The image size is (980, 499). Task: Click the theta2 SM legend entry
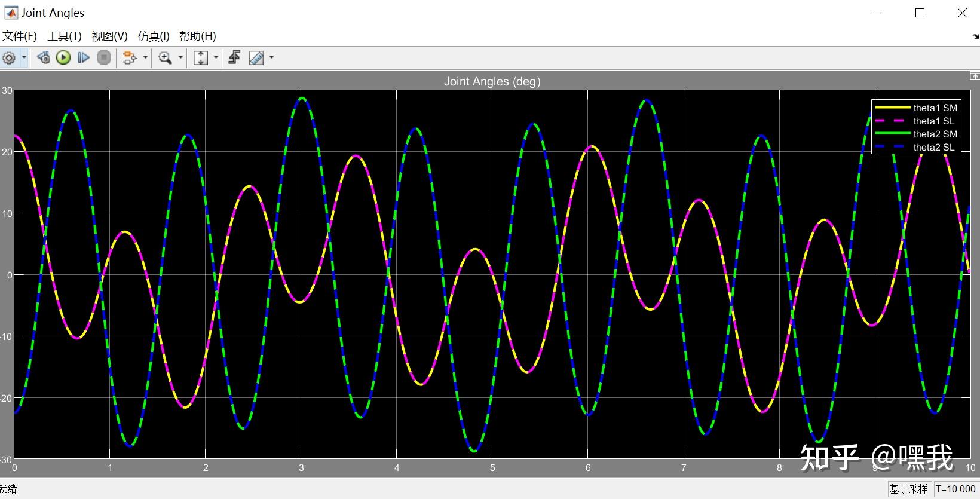point(916,134)
